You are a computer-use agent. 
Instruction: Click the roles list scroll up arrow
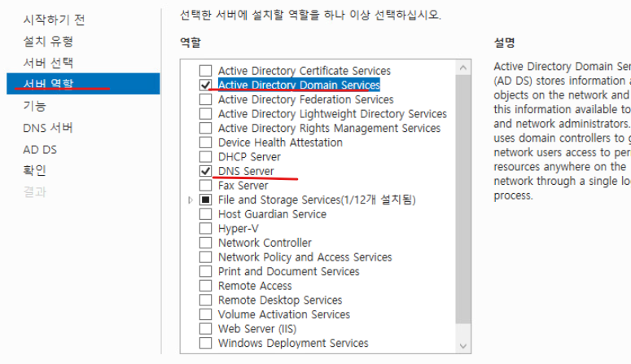coord(463,68)
